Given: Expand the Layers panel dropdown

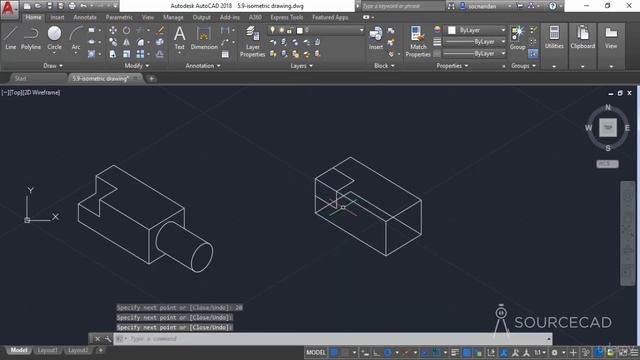Looking at the screenshot, I should (x=301, y=66).
